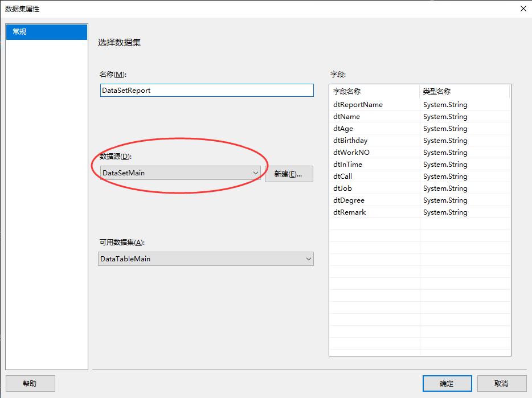532x398 pixels.
Task: Click the 选择数据集 heading
Action: (120, 42)
